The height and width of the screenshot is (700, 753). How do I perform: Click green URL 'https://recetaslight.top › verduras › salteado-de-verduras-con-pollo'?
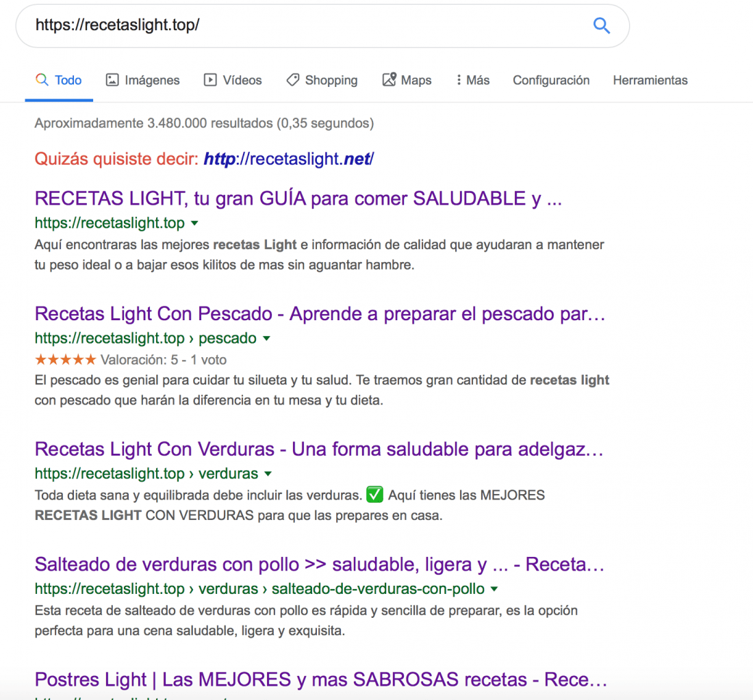[259, 589]
